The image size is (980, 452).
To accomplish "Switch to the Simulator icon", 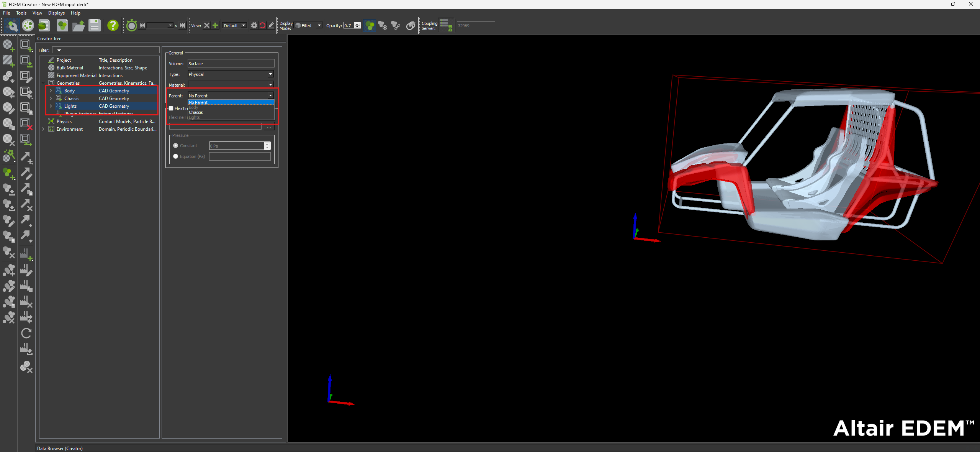I will [x=28, y=26].
